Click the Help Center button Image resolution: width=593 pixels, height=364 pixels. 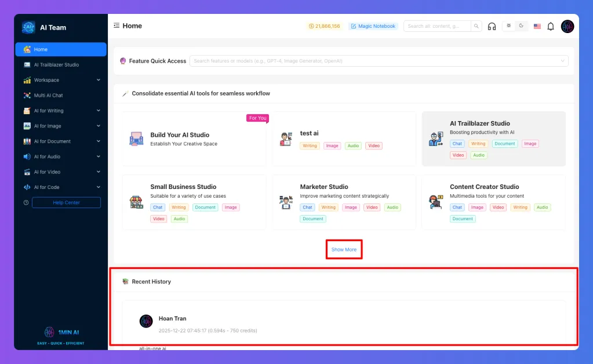click(x=66, y=203)
